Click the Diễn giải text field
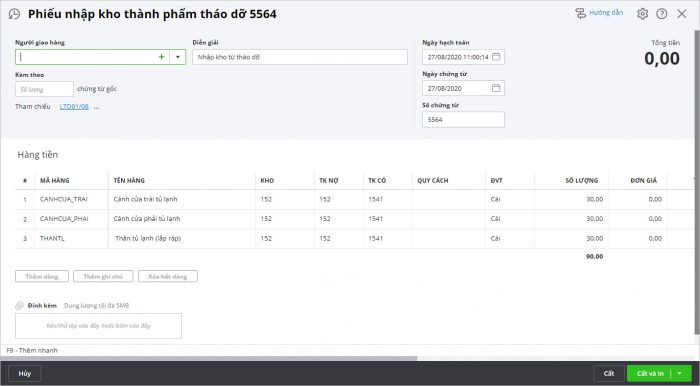The width and height of the screenshot is (700, 386). click(300, 57)
